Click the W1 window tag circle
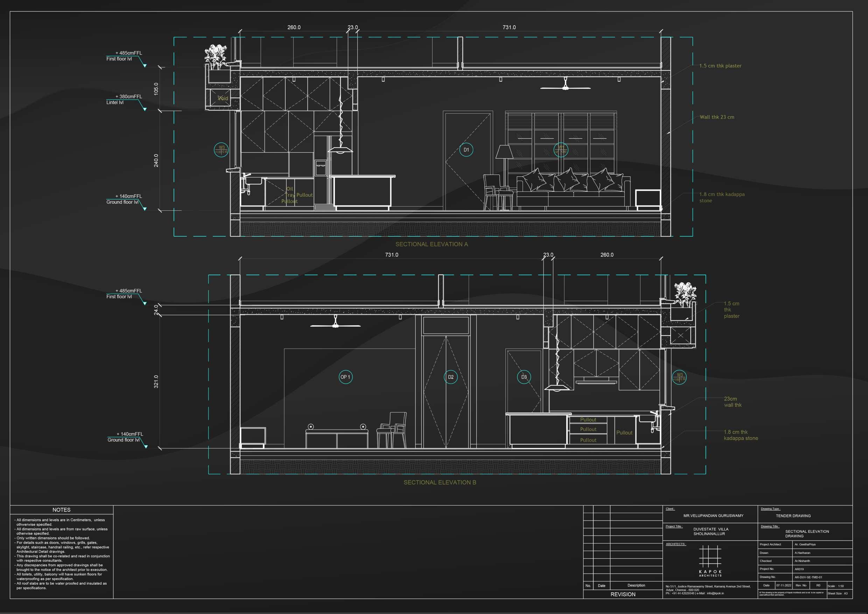Image resolution: width=868 pixels, height=614 pixels. (561, 150)
